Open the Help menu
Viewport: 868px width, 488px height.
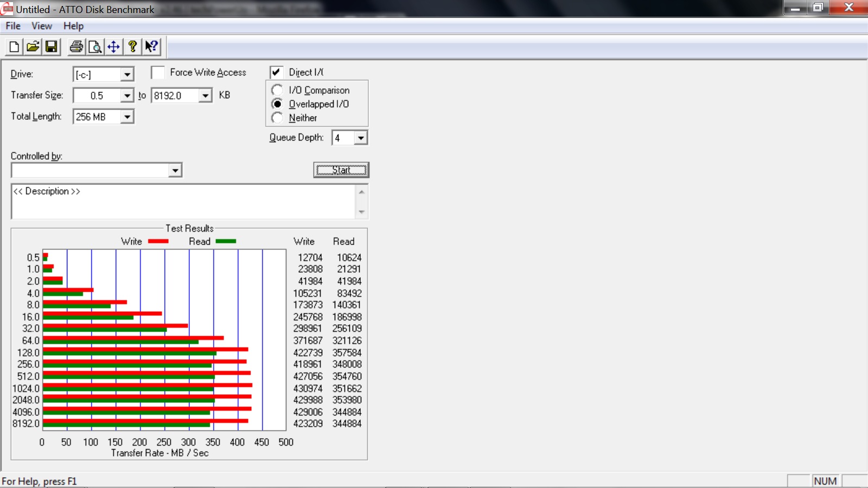73,26
